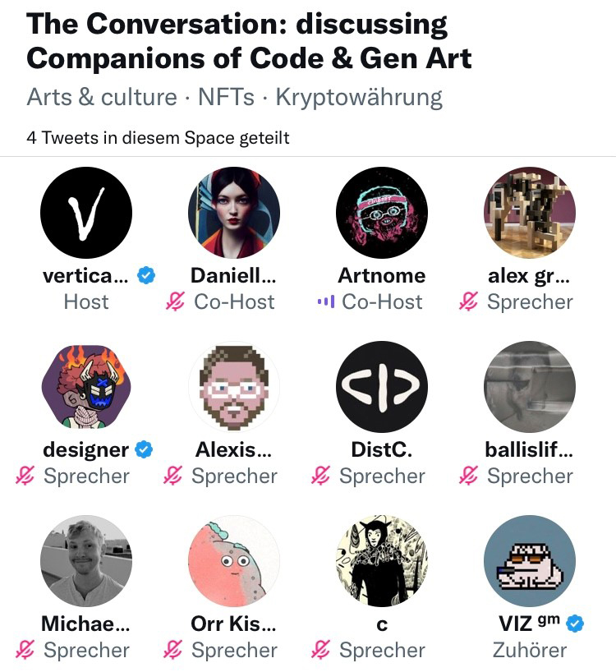
Task: Click the muted mic icon under DistC.
Action: point(322,476)
